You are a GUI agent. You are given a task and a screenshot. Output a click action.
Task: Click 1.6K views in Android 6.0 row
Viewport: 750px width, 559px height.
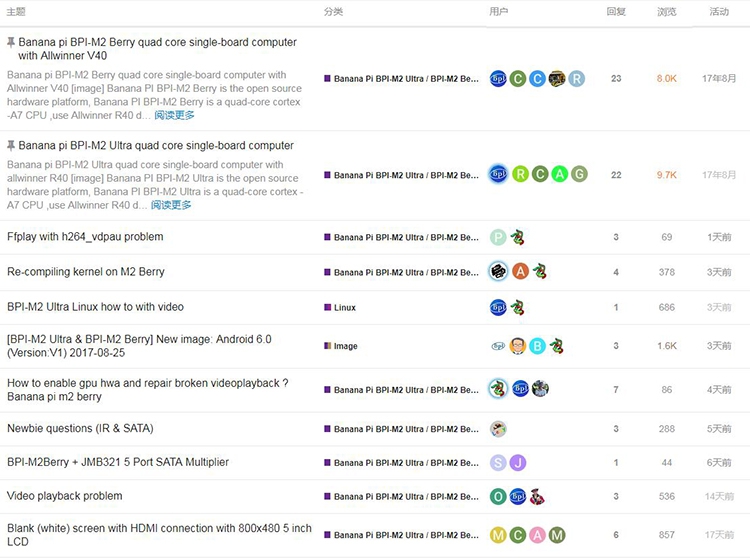click(x=667, y=346)
